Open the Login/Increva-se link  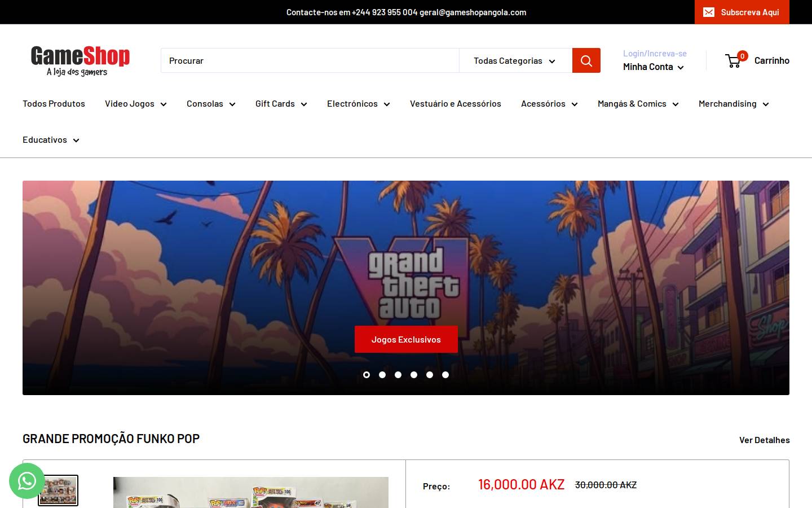[655, 53]
